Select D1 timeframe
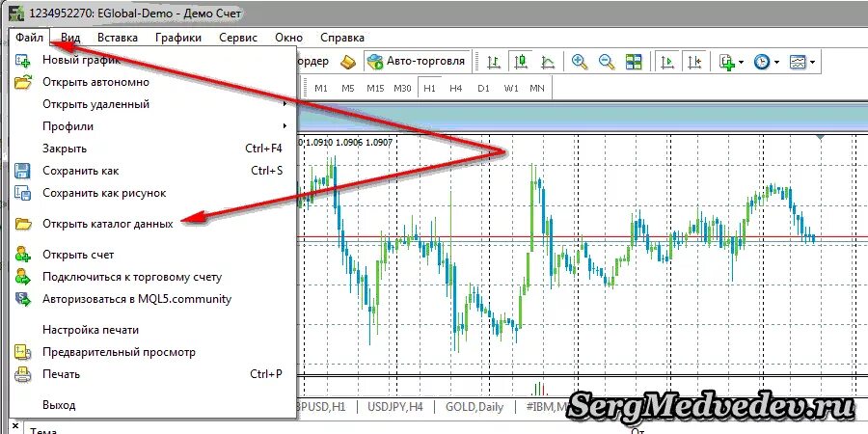Image resolution: width=868 pixels, height=434 pixels. 484,88
